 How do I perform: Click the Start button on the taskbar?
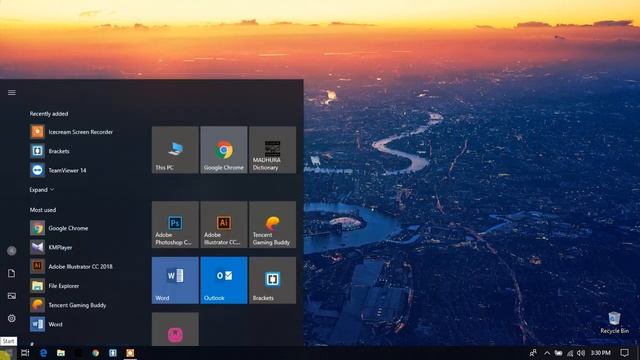(x=7, y=353)
